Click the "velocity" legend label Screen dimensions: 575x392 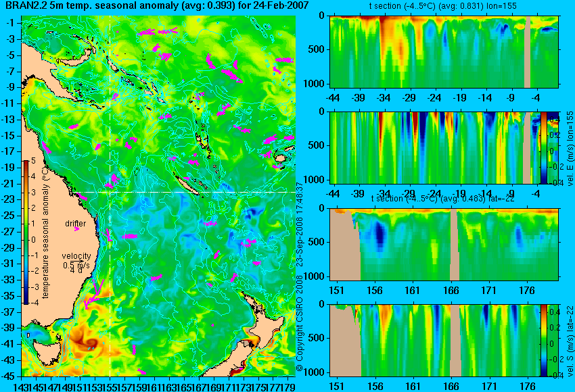76,255
